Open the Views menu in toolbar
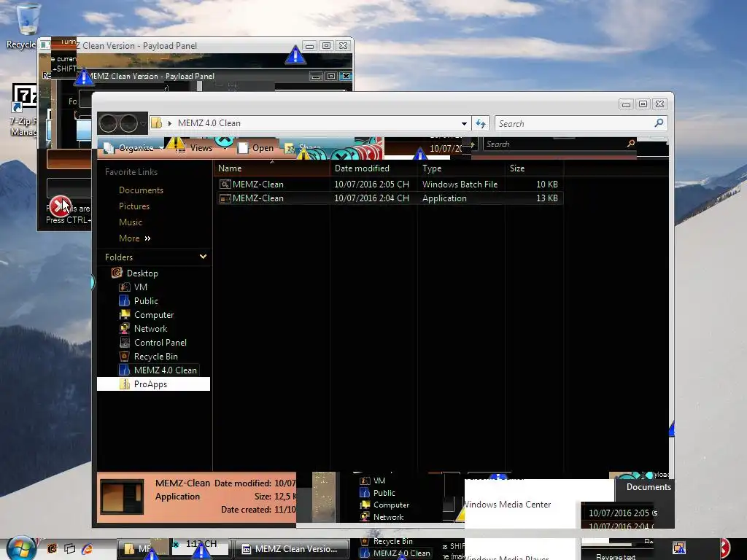 [201, 148]
